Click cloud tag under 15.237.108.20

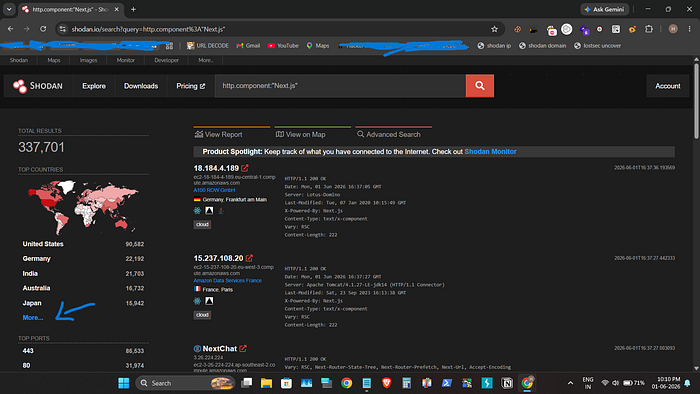(x=202, y=315)
